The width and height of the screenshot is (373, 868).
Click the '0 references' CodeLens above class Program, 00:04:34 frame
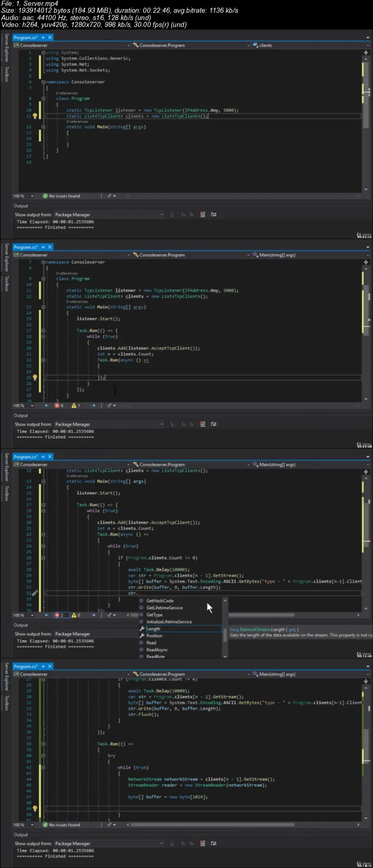[67, 93]
